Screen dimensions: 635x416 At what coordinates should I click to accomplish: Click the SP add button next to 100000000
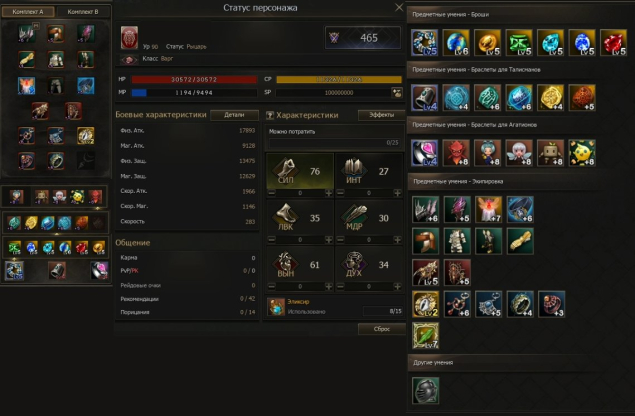pos(397,93)
